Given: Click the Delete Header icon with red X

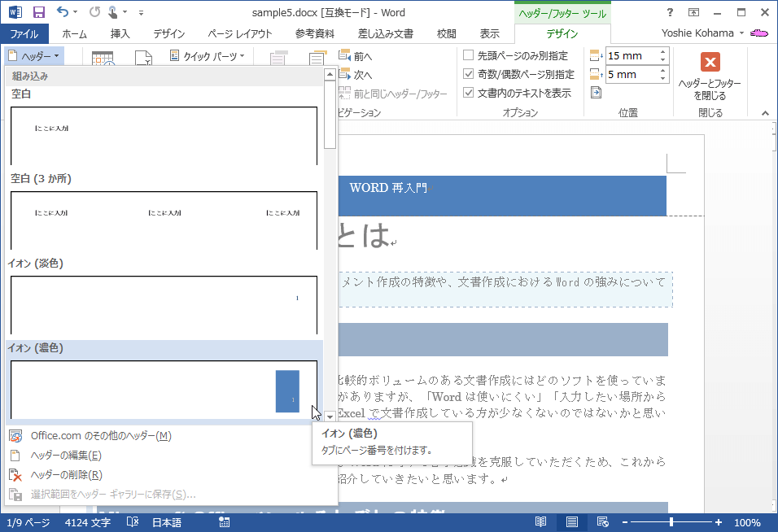Looking at the screenshot, I should pos(16,475).
